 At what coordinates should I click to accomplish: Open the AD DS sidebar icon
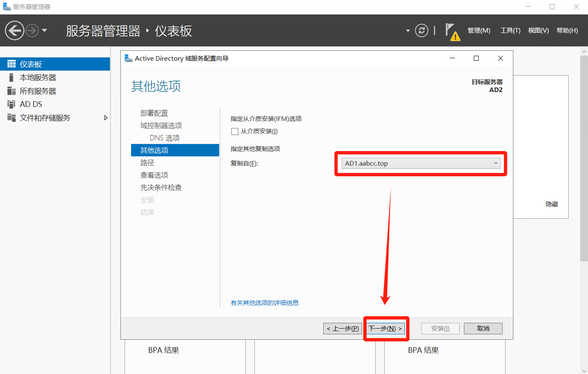pyautogui.click(x=12, y=104)
